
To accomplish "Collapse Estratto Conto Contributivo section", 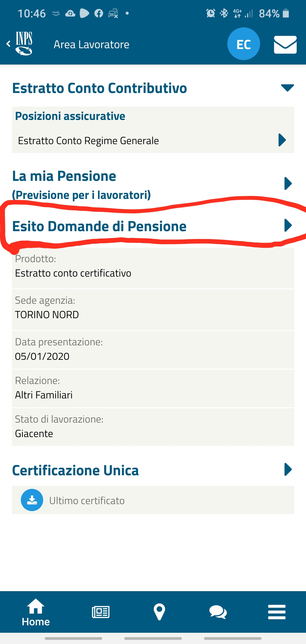I will (x=287, y=88).
